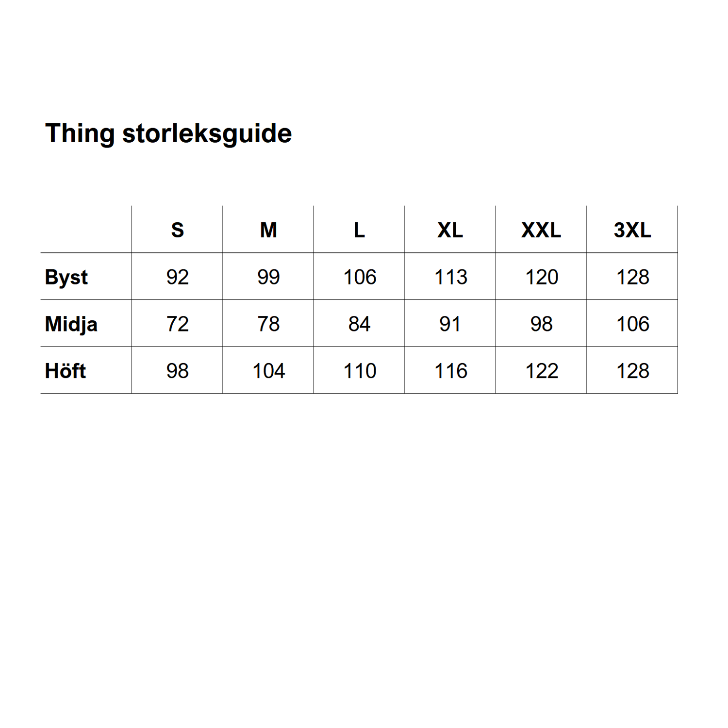Click the Höft row label
The image size is (728, 728).
pos(66,371)
